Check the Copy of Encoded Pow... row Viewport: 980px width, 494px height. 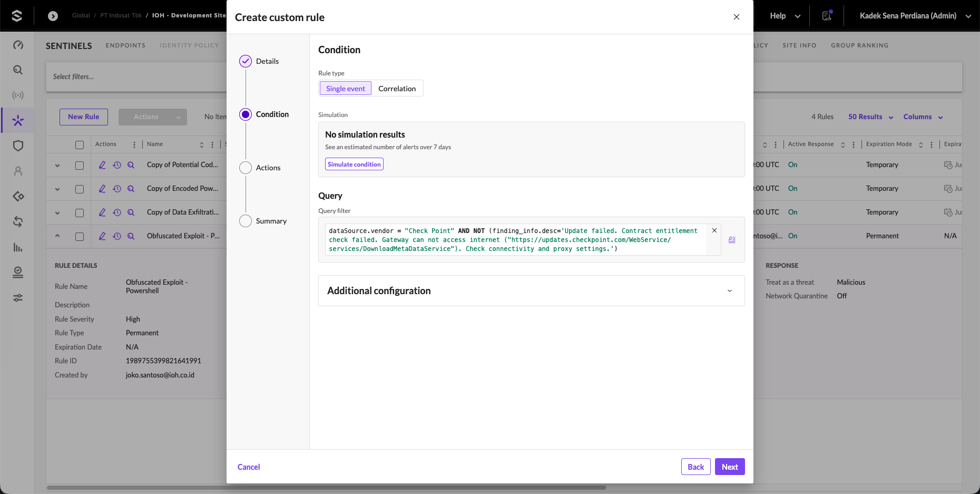pos(80,189)
